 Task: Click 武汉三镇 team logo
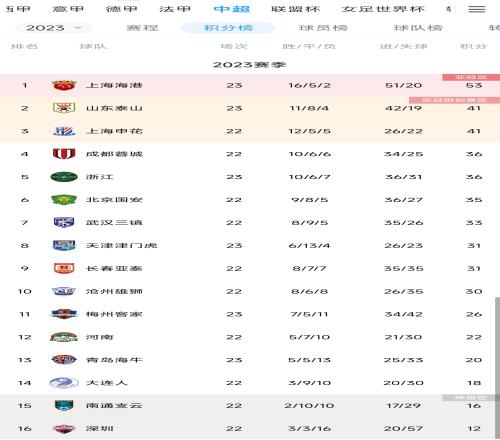(x=64, y=222)
